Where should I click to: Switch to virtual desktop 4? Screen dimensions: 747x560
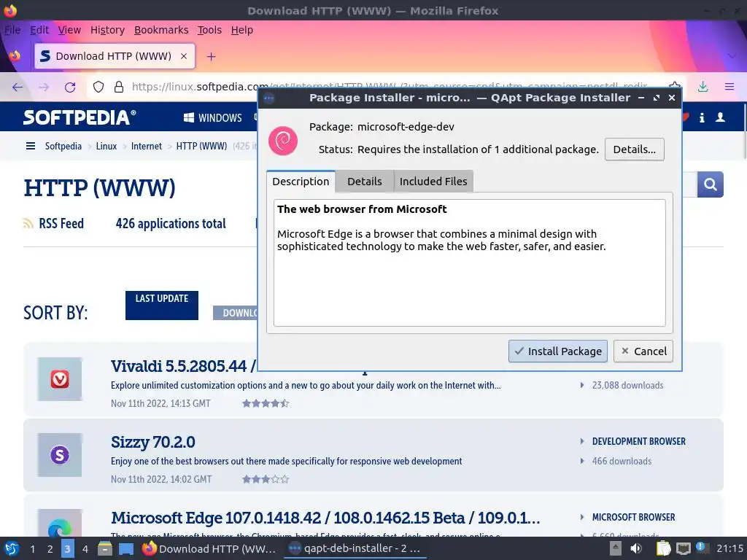point(85,549)
